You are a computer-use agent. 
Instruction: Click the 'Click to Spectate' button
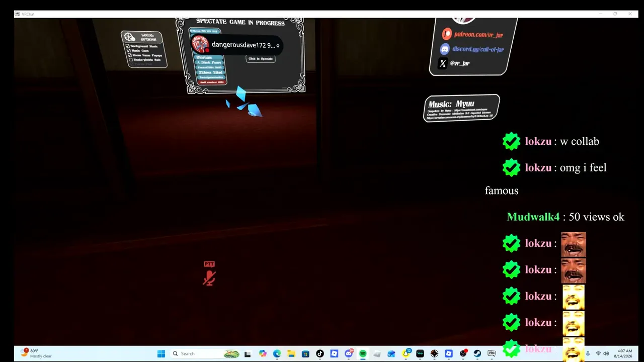(261, 59)
